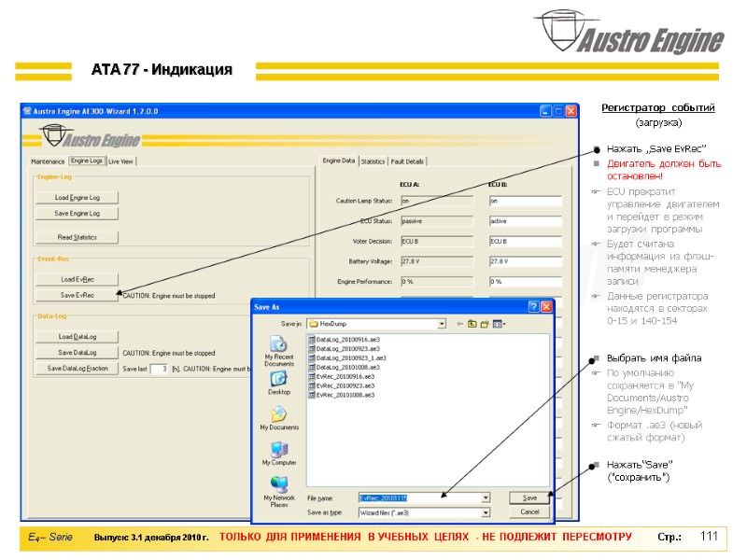This screenshot has width=747, height=560.
Task: Click the AE300-Wizard title bar app icon
Action: [x=27, y=111]
